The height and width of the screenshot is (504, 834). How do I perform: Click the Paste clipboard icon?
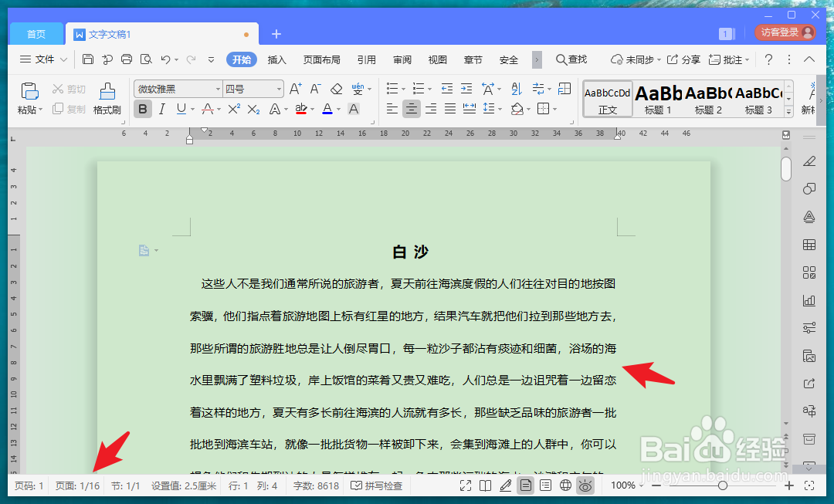30,91
